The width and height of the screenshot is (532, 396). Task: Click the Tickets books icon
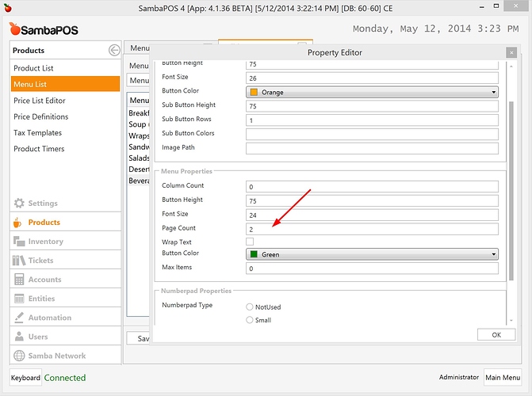(x=19, y=261)
